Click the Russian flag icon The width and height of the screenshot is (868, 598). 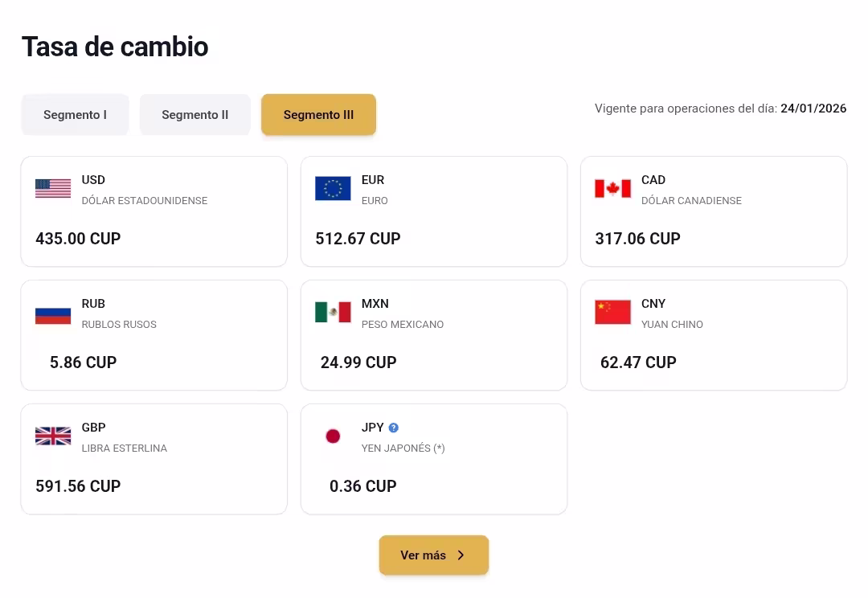tap(53, 313)
